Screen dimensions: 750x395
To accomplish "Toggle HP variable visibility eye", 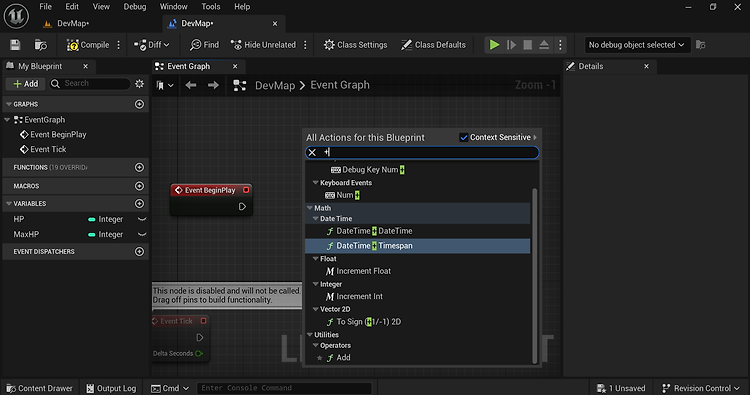I will (x=142, y=219).
